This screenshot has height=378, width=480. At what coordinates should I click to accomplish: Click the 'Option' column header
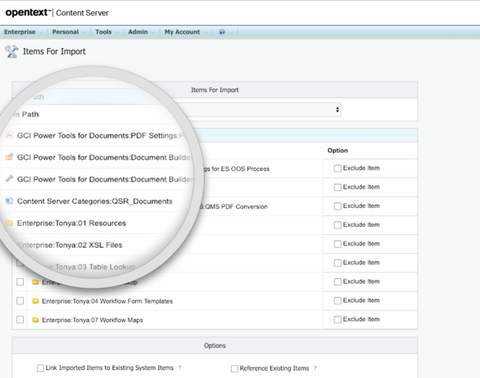coord(338,150)
